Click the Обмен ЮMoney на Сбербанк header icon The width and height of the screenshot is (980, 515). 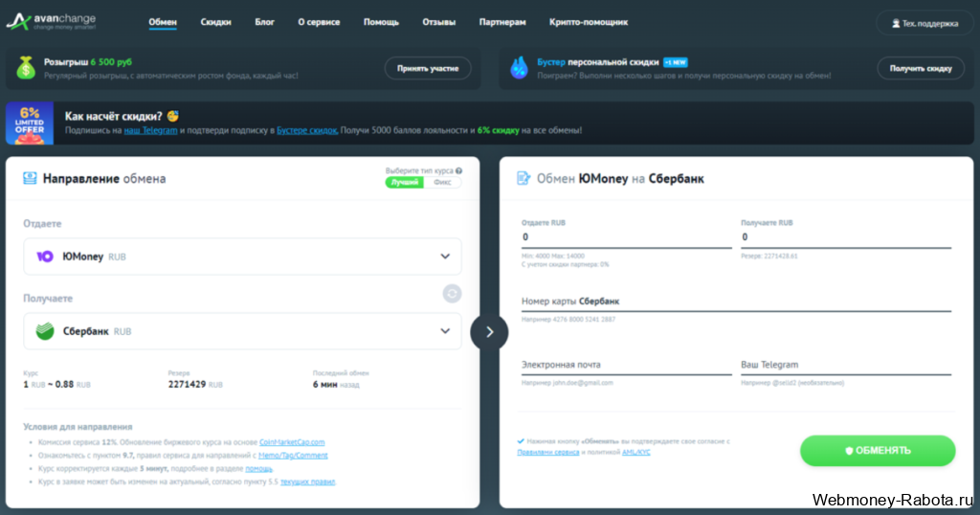pyautogui.click(x=523, y=178)
